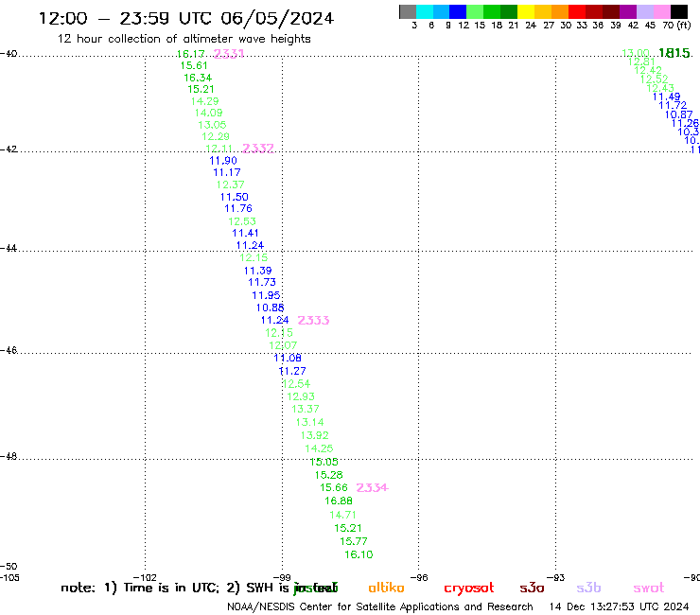Viewport: 700px width, 615px height.
Task: Click the 15.28 wave height value
Action: (329, 475)
